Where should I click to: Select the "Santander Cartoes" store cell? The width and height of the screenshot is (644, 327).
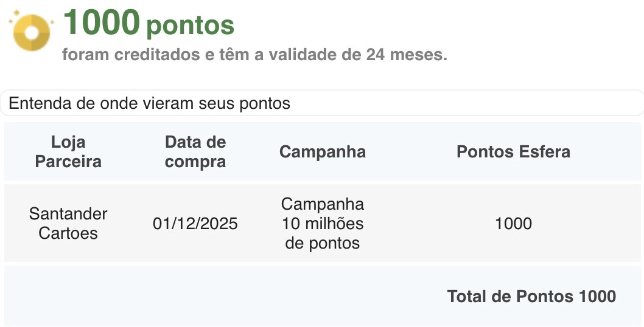coord(68,224)
